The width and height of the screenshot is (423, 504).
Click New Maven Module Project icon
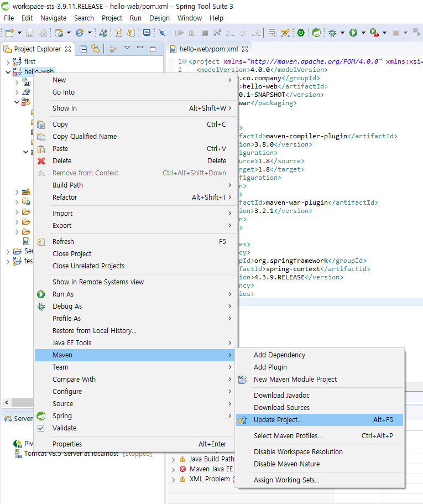click(x=242, y=380)
